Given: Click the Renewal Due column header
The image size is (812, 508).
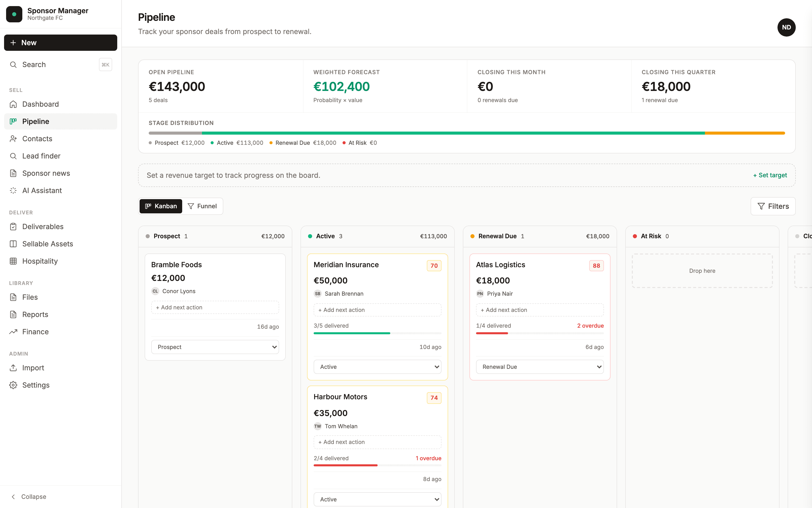Looking at the screenshot, I should (x=540, y=236).
